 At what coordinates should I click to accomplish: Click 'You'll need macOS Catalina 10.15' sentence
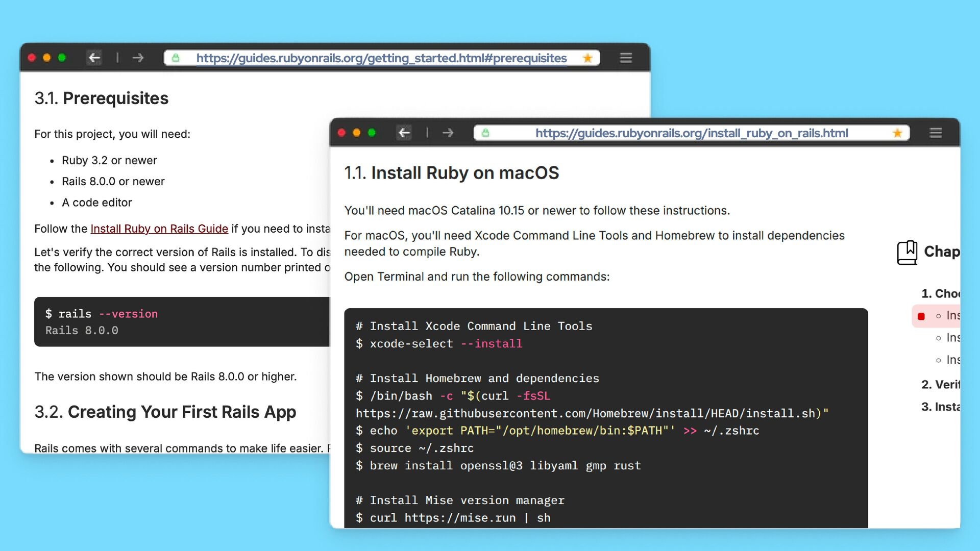537,210
